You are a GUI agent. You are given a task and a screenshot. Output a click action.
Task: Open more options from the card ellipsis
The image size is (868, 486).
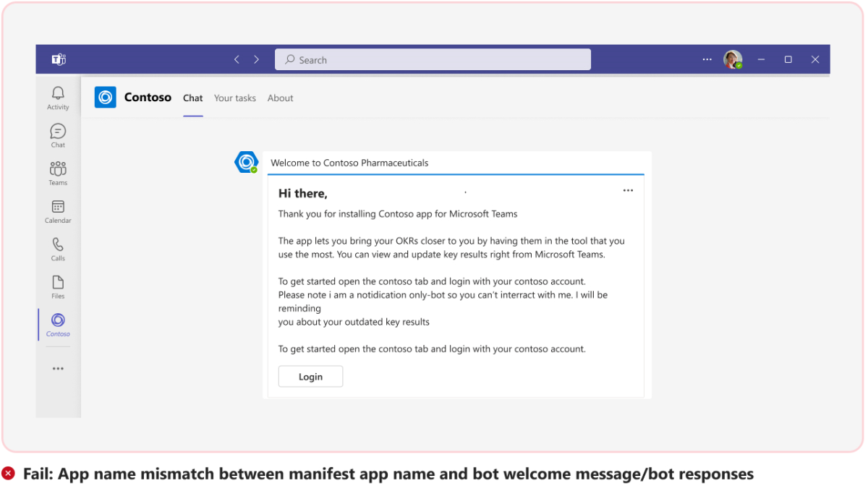tap(627, 190)
